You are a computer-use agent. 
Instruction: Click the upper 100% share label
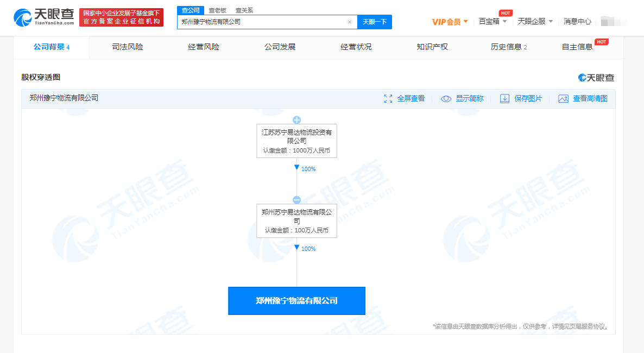(308, 169)
